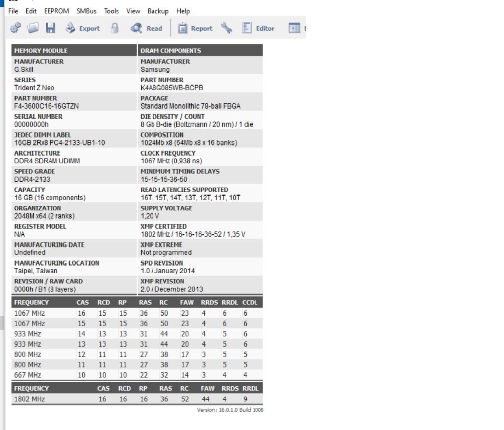This screenshot has width=504, height=430.
Task: Click XMP revision 2.0 / December 2013
Action: [x=171, y=289]
